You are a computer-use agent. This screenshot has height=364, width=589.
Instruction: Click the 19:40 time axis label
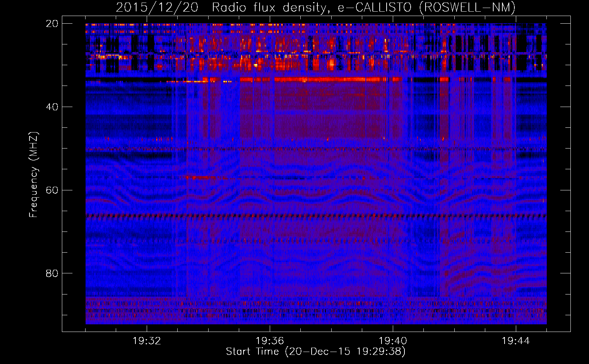tap(393, 341)
